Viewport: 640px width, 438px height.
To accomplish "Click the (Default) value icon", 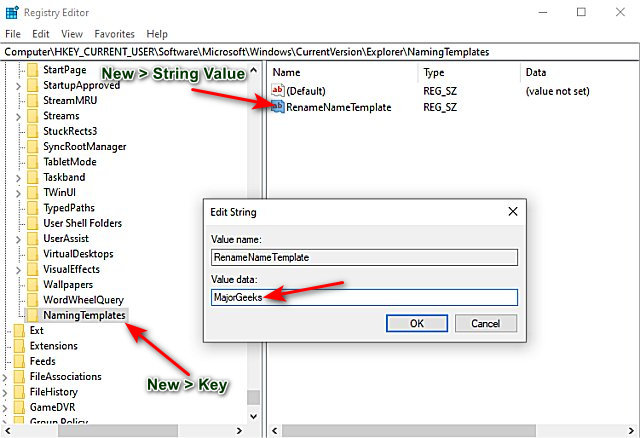I will [x=278, y=90].
